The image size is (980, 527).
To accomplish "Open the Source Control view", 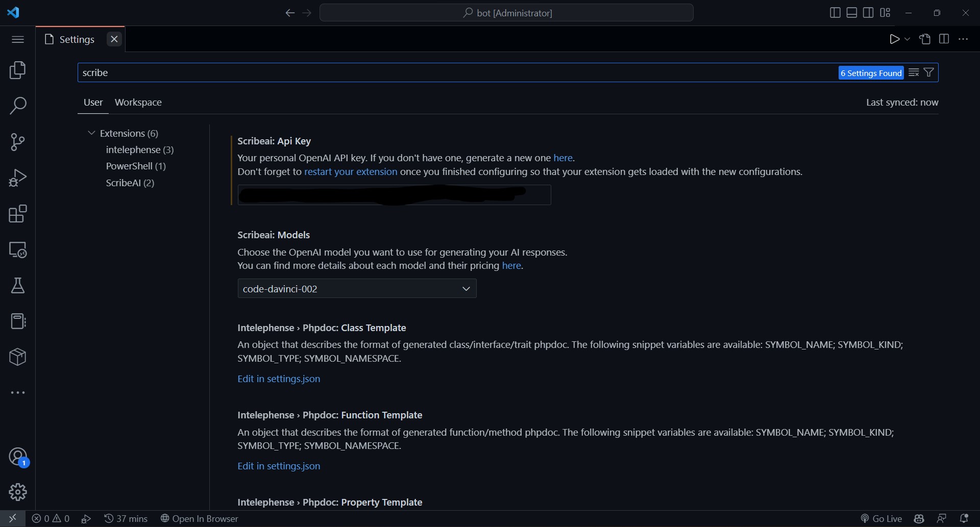I will pos(18,142).
